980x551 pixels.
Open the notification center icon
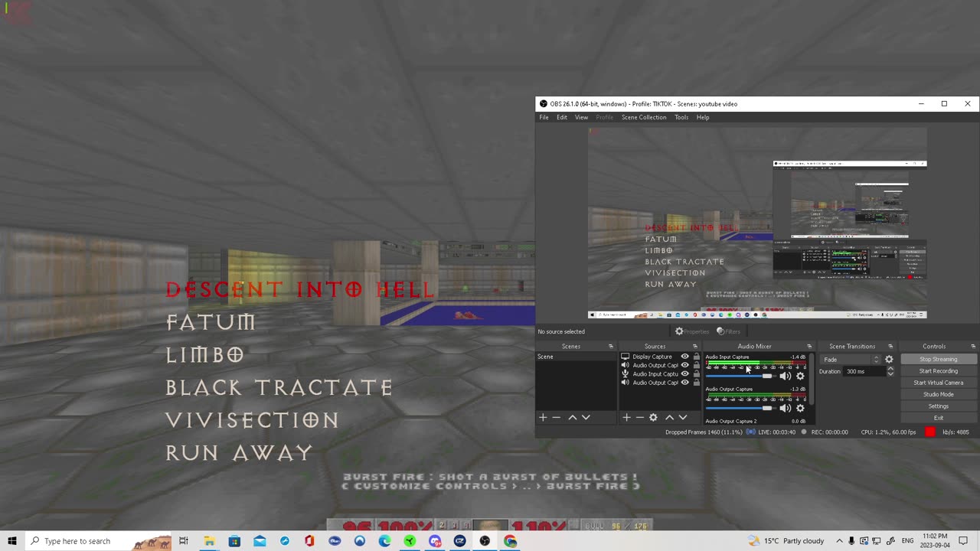[963, 541]
